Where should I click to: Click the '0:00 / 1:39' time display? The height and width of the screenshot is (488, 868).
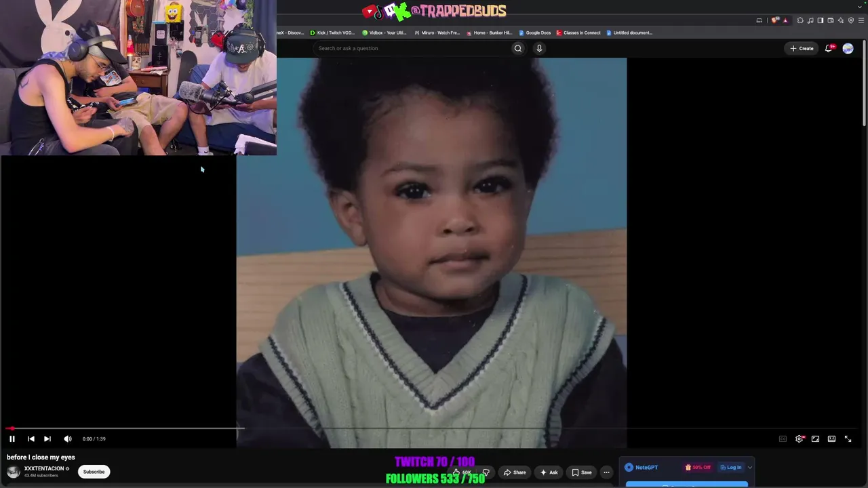click(94, 439)
